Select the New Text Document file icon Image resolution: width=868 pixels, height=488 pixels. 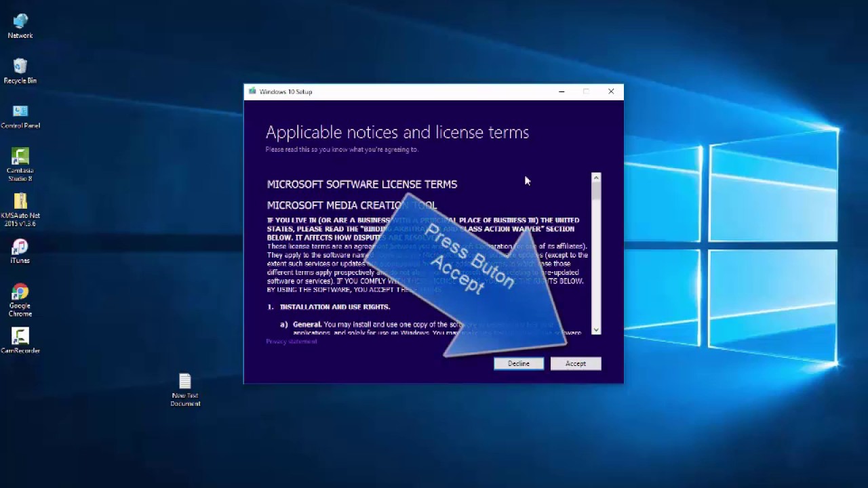[185, 390]
